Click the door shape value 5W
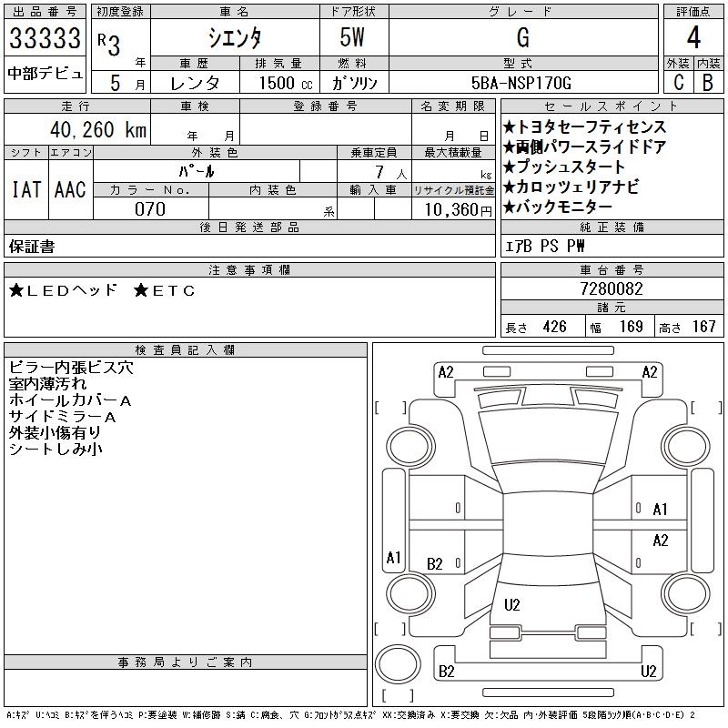Image resolution: width=728 pixels, height=728 pixels. (352, 37)
